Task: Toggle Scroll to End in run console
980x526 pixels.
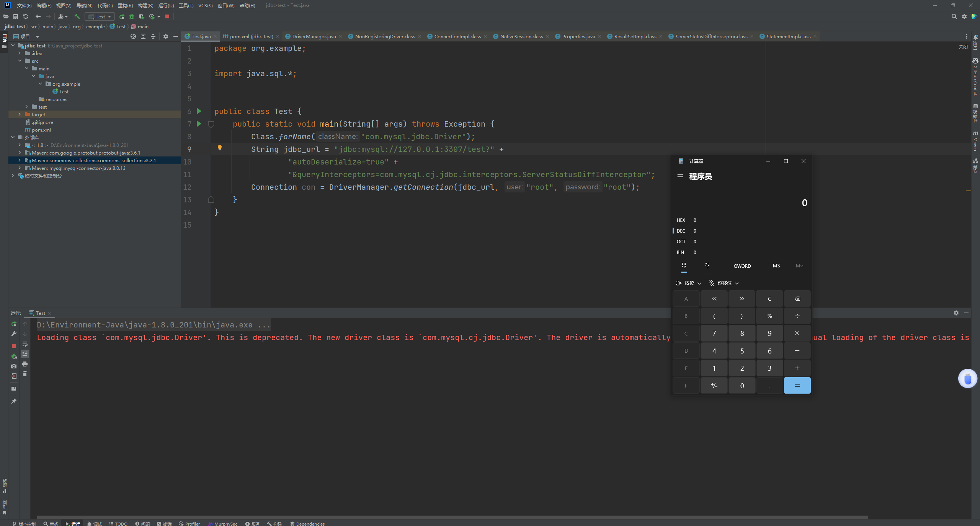Action: pyautogui.click(x=25, y=354)
